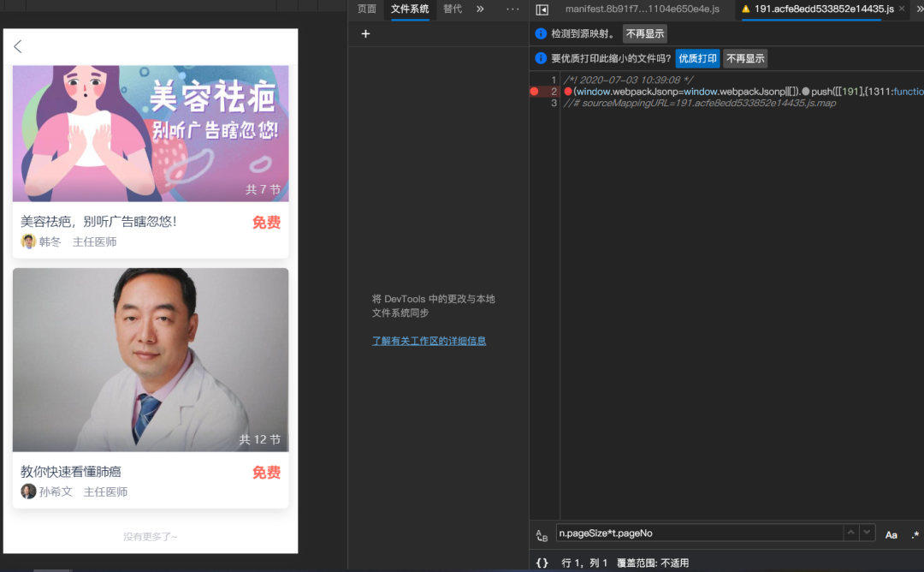Jump to the previous search match arrow

click(x=851, y=533)
